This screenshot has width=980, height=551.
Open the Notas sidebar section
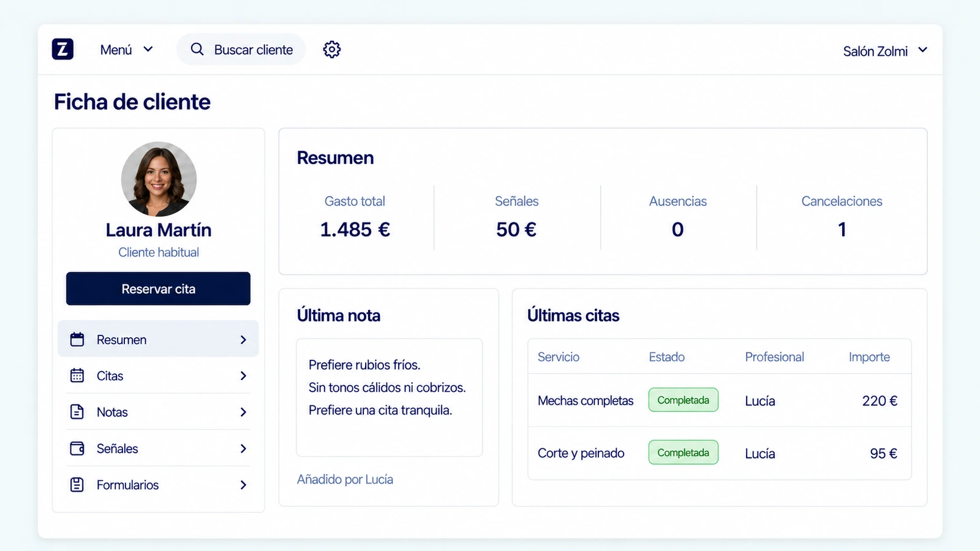pyautogui.click(x=158, y=411)
